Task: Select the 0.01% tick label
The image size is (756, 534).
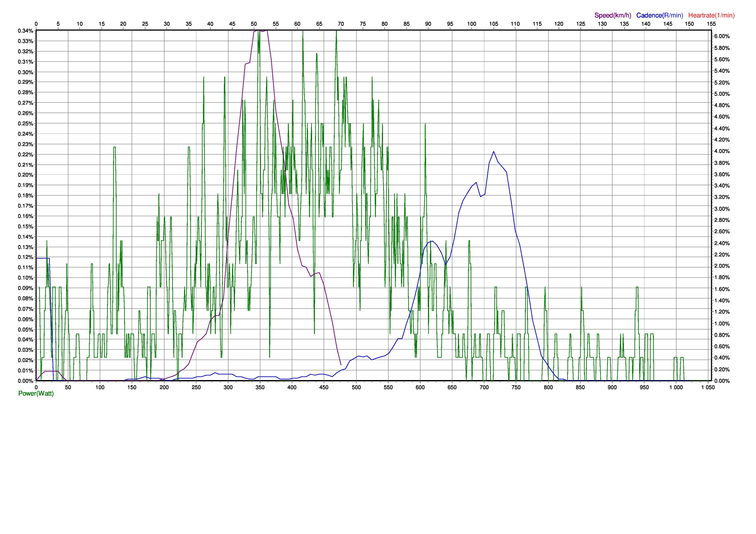Action: [x=26, y=371]
